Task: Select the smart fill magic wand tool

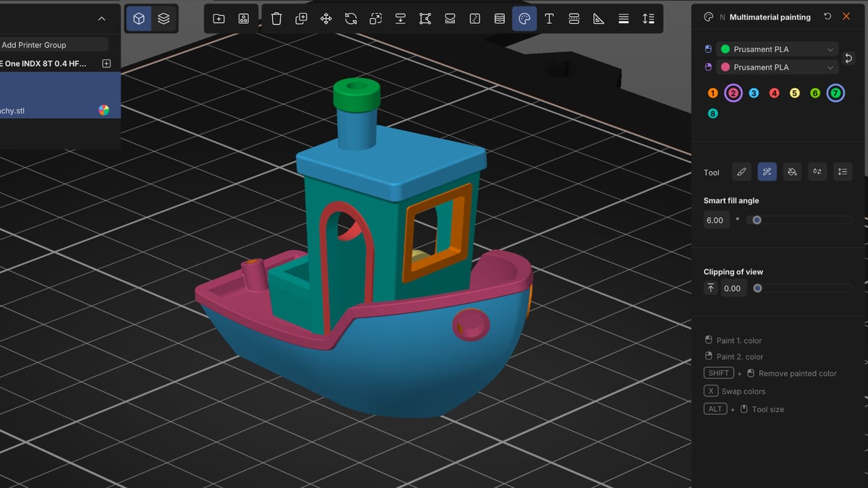Action: click(x=767, y=172)
